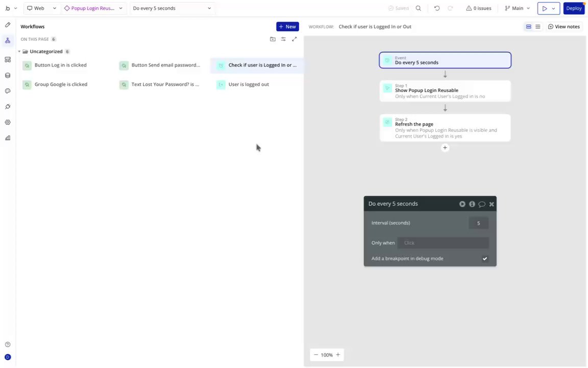Add a step below Step 2
This screenshot has width=588, height=368.
[445, 148]
